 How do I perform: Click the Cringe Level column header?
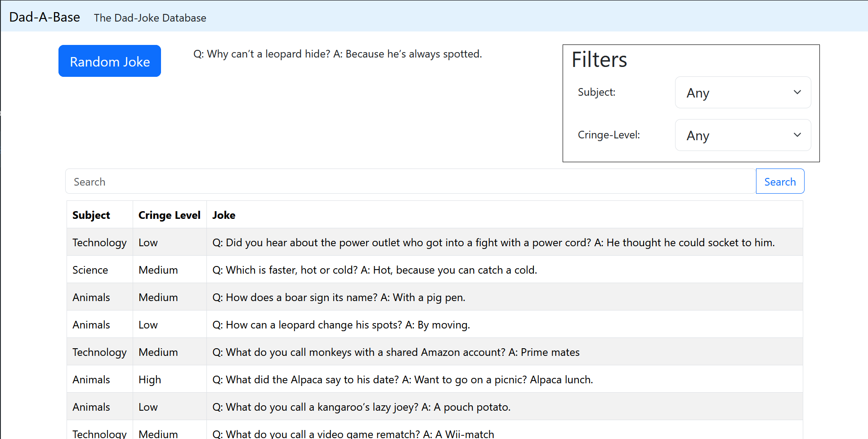(169, 215)
